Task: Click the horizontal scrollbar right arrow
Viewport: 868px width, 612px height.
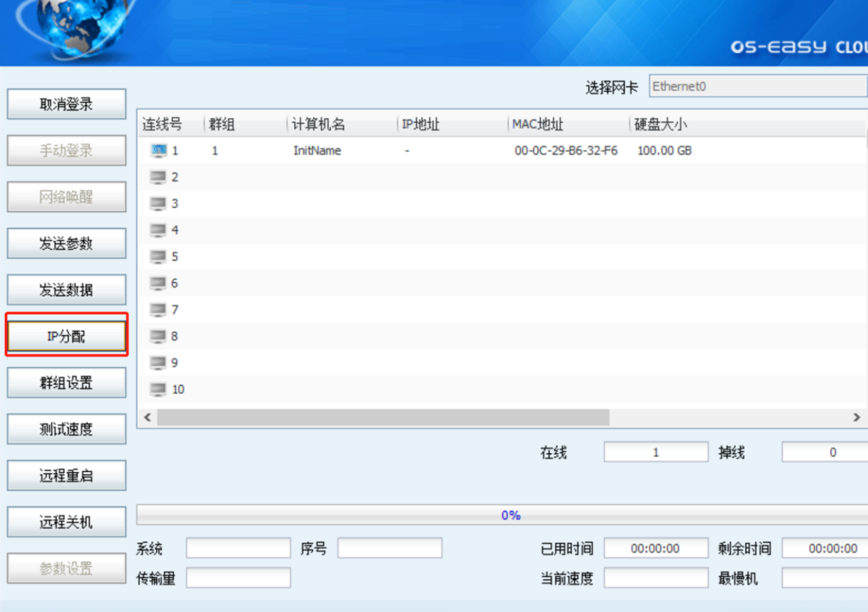Action: [x=857, y=417]
